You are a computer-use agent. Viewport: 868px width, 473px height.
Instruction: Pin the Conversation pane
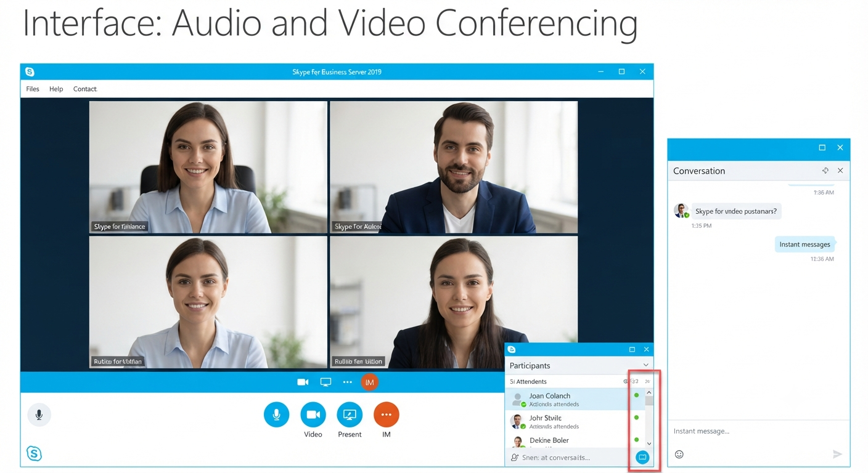(825, 171)
